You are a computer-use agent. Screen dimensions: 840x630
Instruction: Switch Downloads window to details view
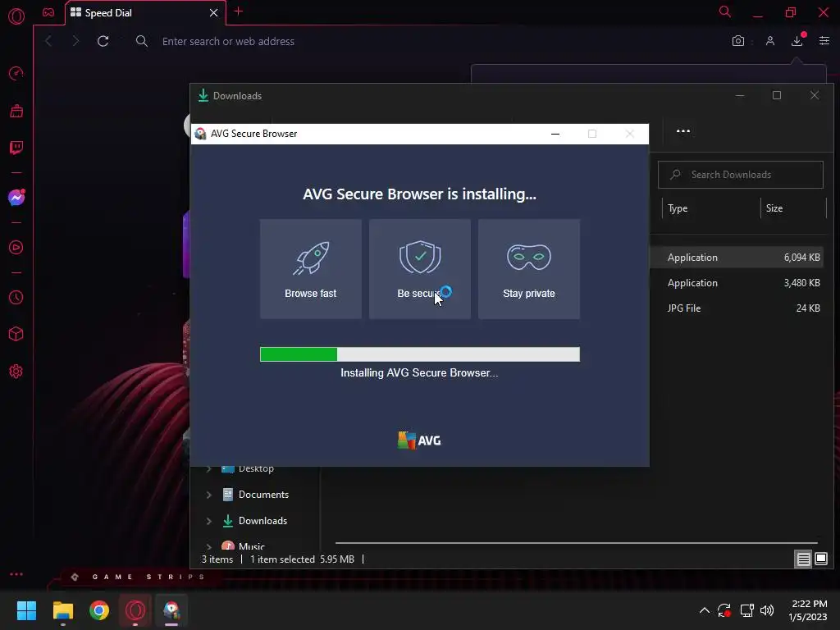(803, 559)
